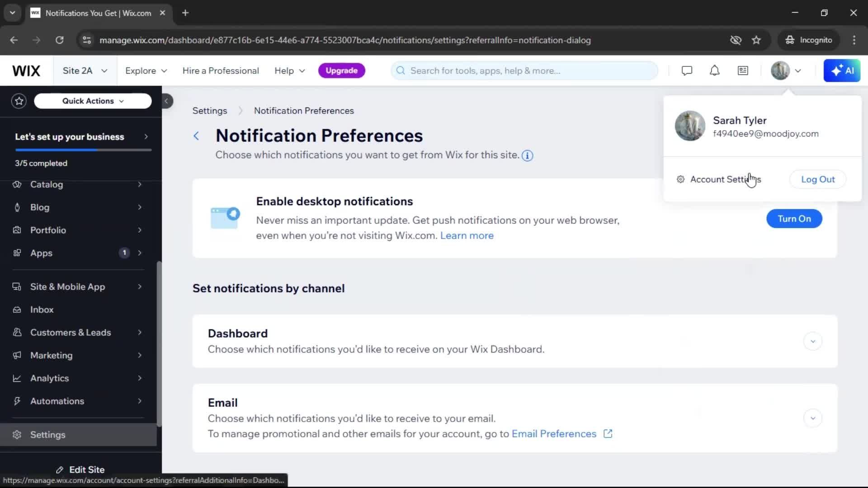Open the Email Preferences link
Image resolution: width=868 pixels, height=488 pixels.
[554, 434]
